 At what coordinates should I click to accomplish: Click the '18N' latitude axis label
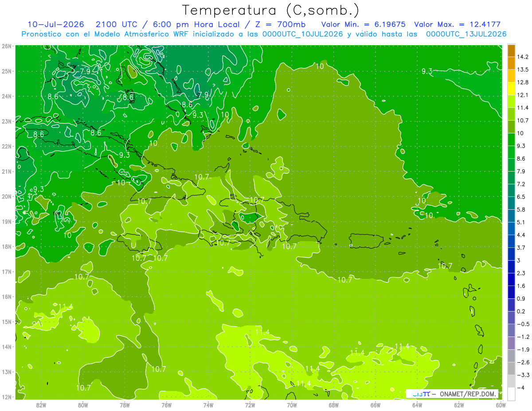(7, 247)
